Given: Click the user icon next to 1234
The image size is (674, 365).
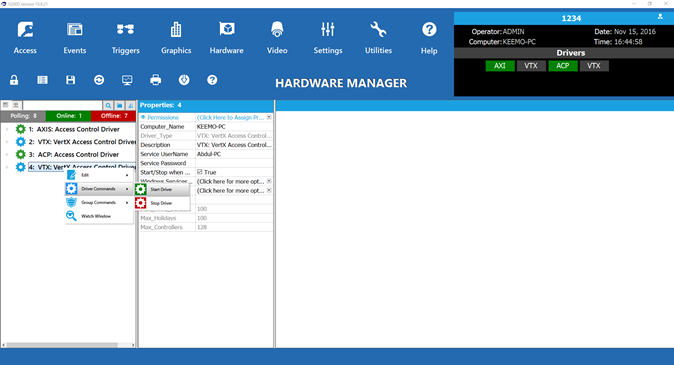Looking at the screenshot, I should tap(660, 17).
